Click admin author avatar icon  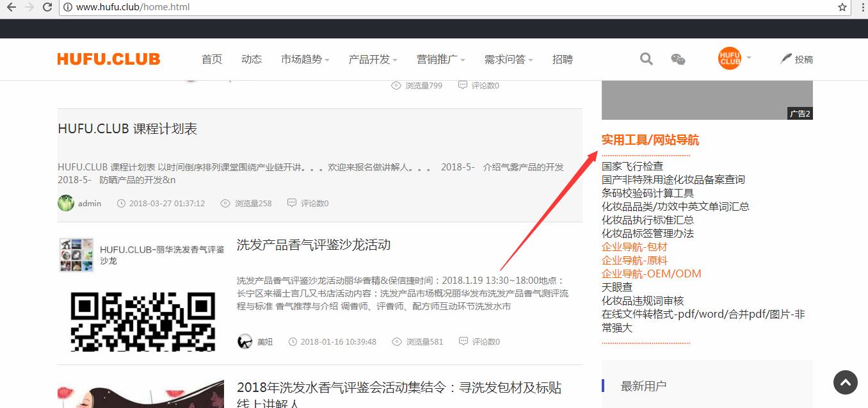click(x=66, y=203)
